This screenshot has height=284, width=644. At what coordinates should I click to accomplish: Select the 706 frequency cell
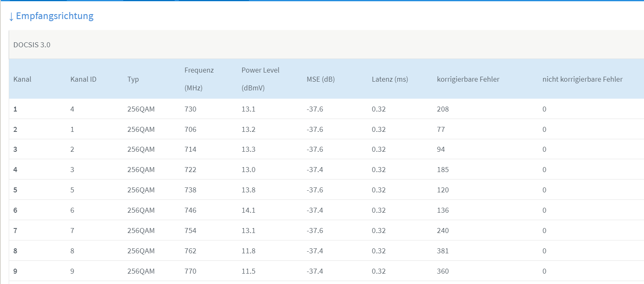pyautogui.click(x=190, y=129)
